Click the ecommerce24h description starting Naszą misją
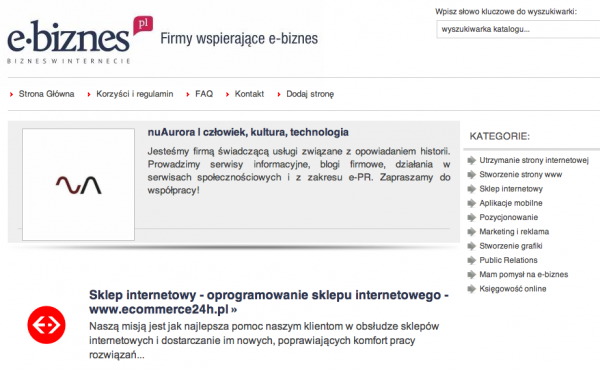Viewport: 600px width, 370px height. click(x=264, y=341)
